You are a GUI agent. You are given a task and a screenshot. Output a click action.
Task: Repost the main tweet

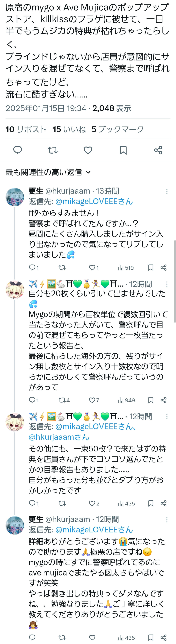53,150
